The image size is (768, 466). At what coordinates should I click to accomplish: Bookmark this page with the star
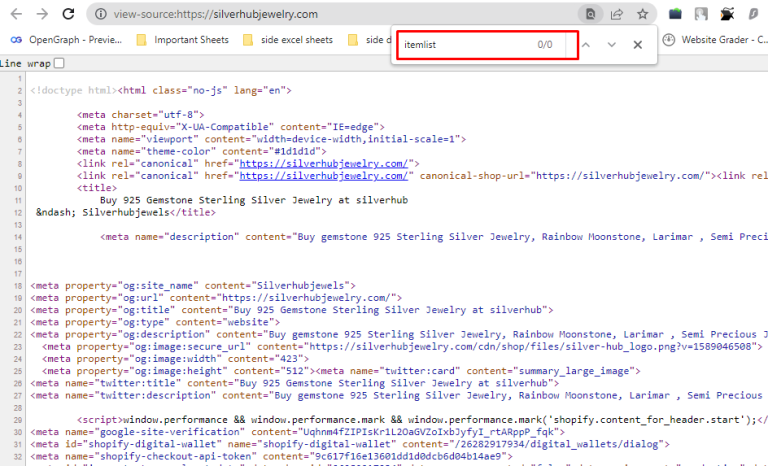click(x=643, y=14)
